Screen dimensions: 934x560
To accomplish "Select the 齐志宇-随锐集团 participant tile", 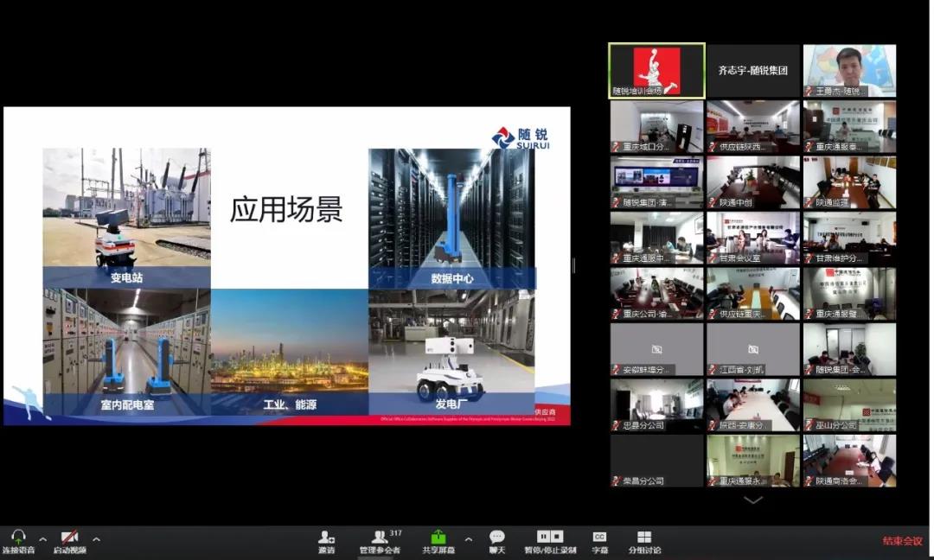I will click(x=752, y=70).
